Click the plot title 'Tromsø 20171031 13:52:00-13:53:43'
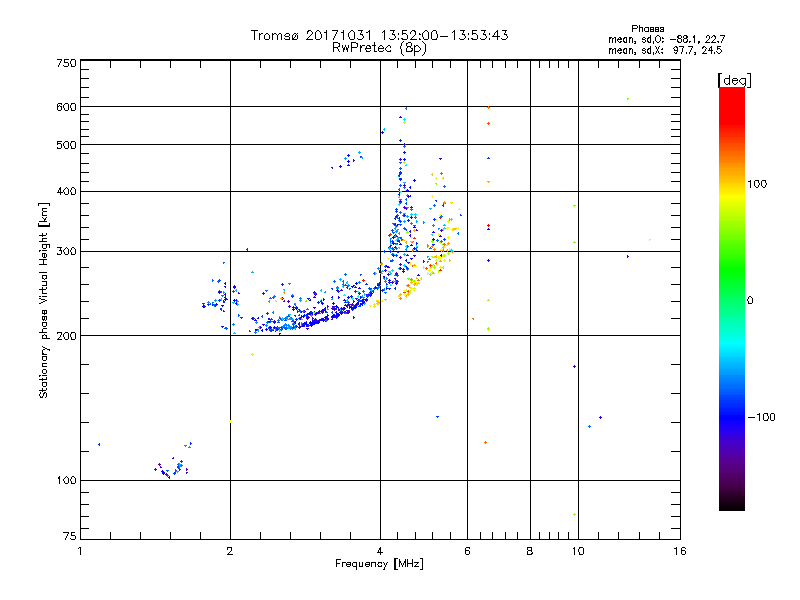 tap(379, 35)
